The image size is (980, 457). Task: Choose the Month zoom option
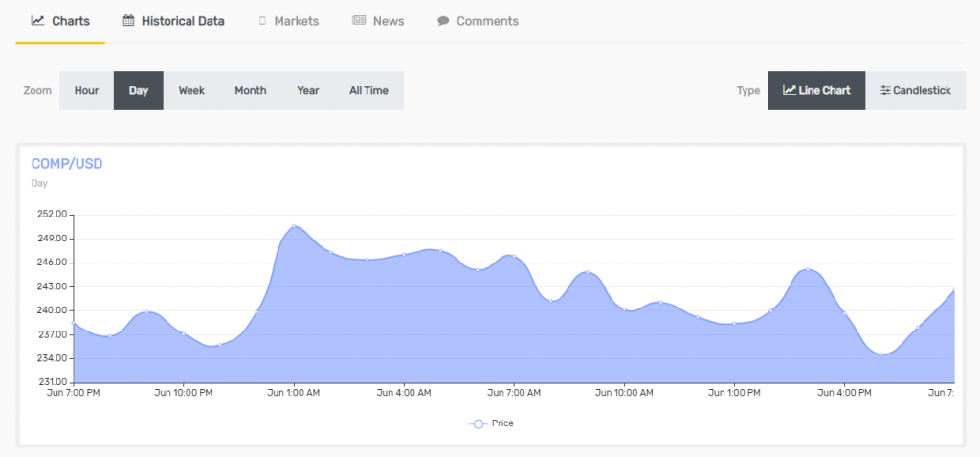click(251, 91)
